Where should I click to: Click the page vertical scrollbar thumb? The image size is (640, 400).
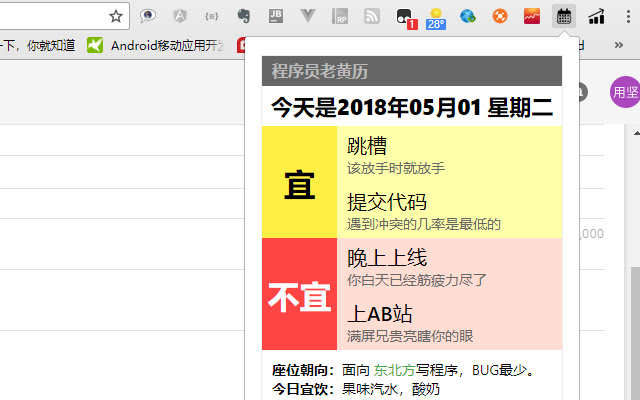636,333
